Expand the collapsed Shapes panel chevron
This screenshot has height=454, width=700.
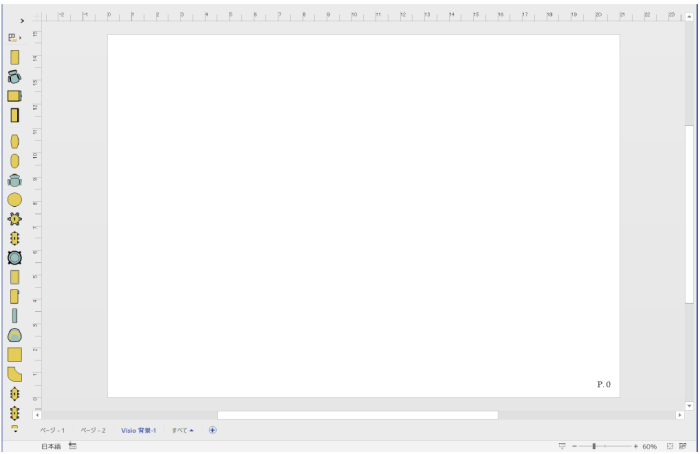pos(22,20)
